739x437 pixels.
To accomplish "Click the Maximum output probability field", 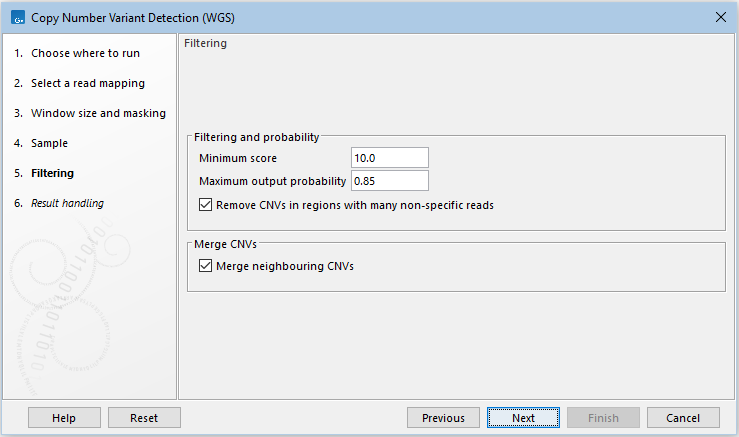I will [x=389, y=181].
